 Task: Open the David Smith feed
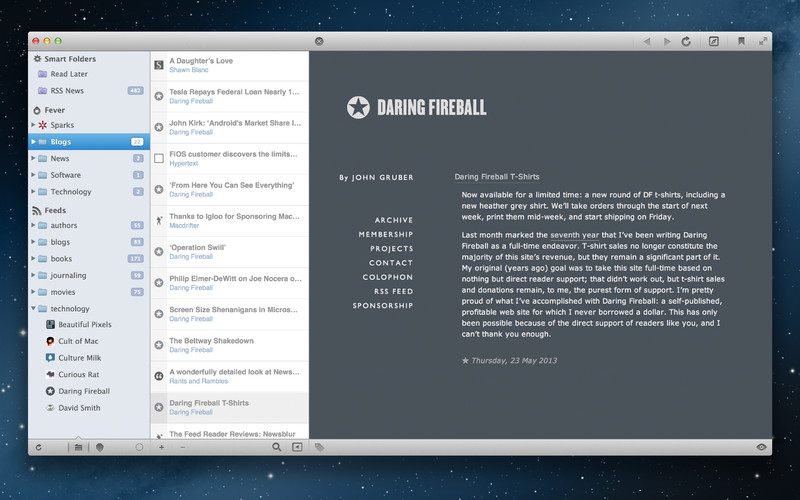(89, 408)
